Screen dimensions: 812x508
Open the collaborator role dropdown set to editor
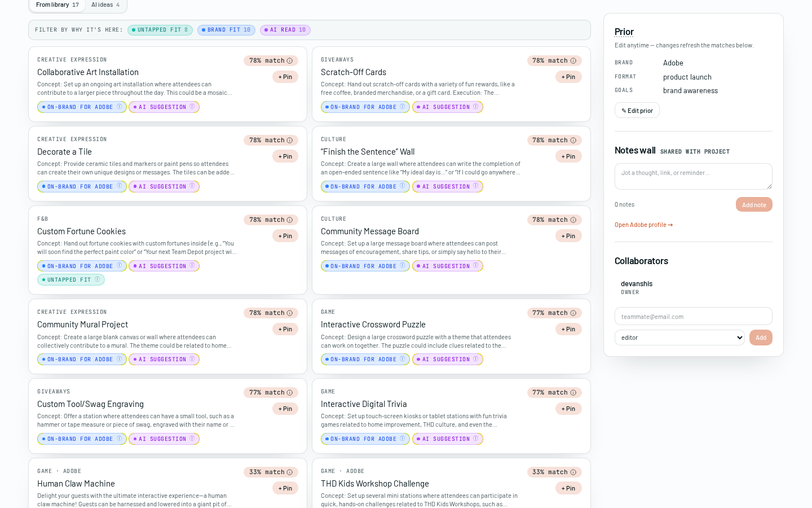tap(679, 338)
